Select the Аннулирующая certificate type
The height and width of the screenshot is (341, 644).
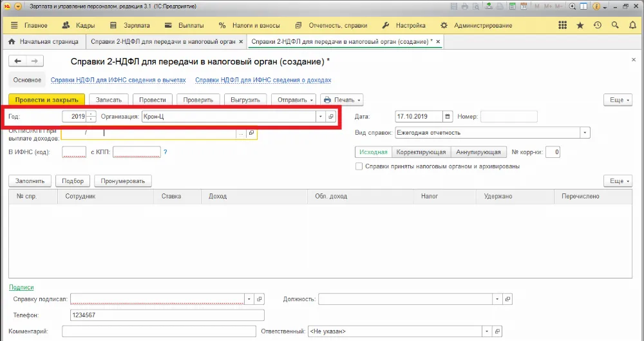(x=478, y=152)
